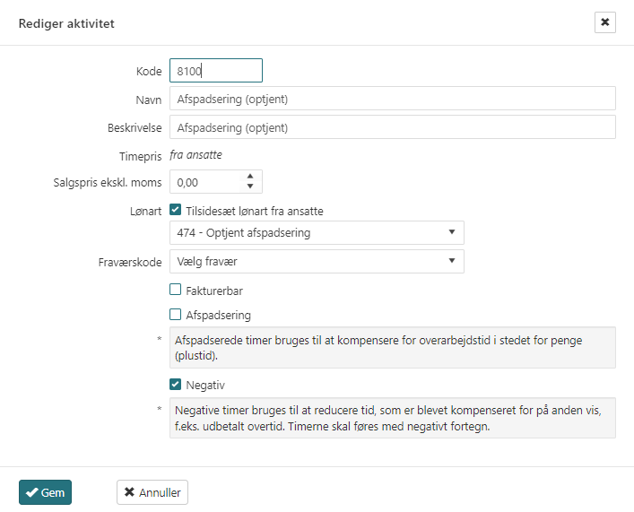634x512 pixels.
Task: Click the Negative timer explanation text box
Action: 392,416
